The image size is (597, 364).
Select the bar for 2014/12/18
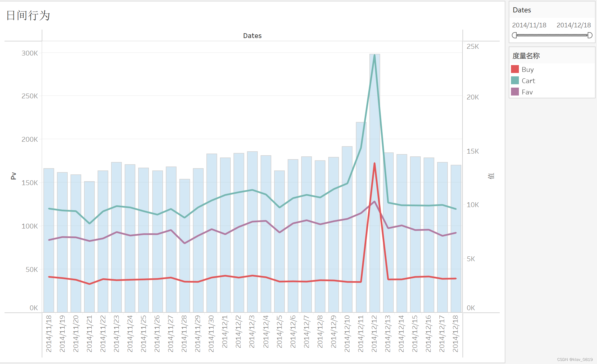tap(456, 239)
